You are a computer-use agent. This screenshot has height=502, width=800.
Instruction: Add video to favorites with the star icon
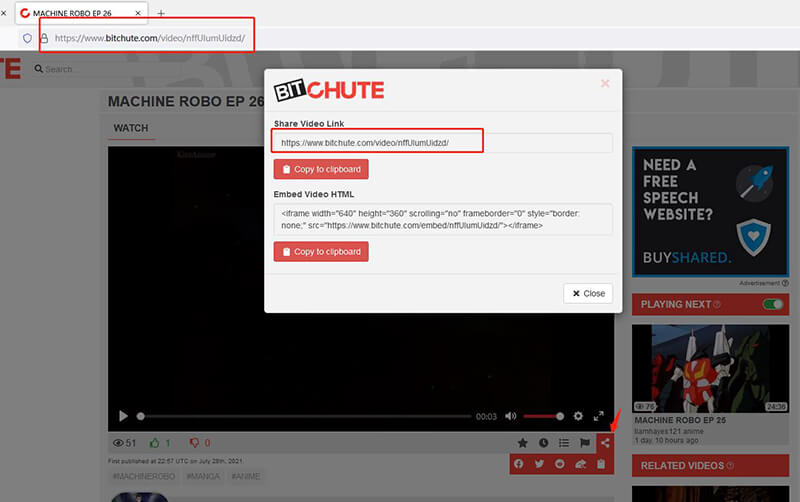coord(522,443)
